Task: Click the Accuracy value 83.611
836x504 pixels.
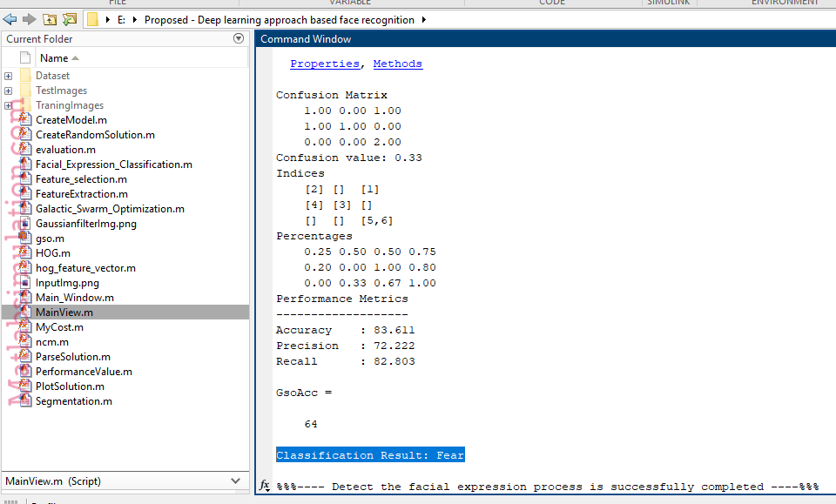Action: [394, 330]
